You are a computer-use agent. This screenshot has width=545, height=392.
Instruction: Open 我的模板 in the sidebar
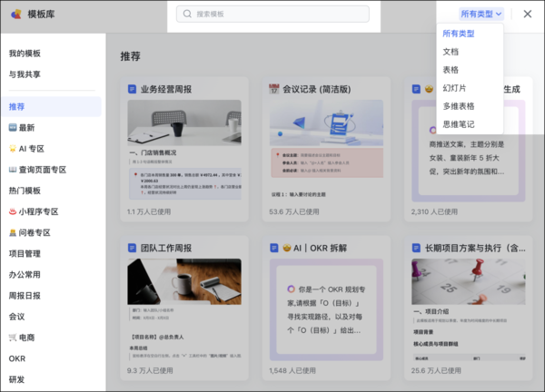(25, 54)
